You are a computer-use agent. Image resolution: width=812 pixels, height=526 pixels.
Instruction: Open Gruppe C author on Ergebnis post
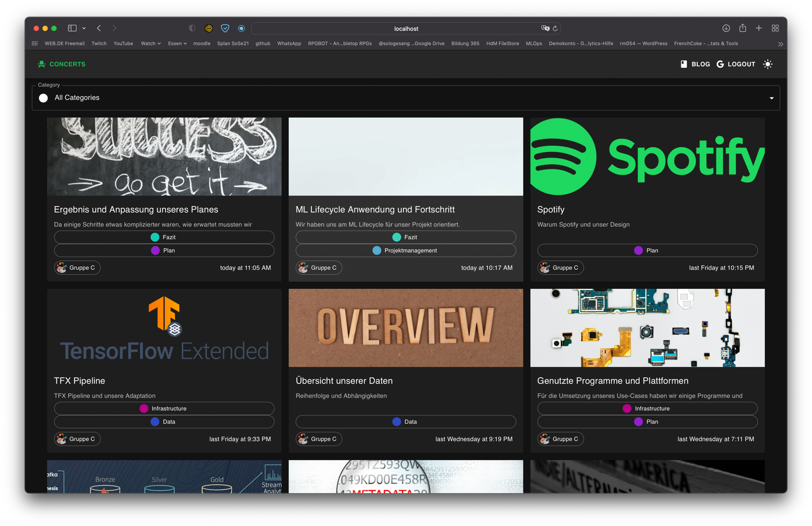pos(77,268)
